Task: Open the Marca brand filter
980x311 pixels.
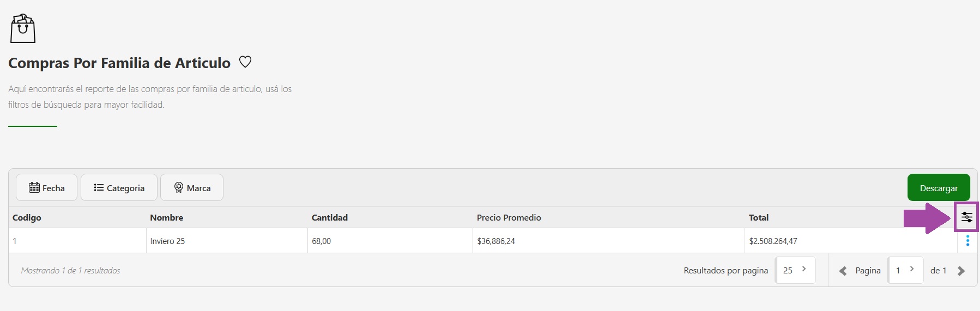Action: click(x=192, y=188)
